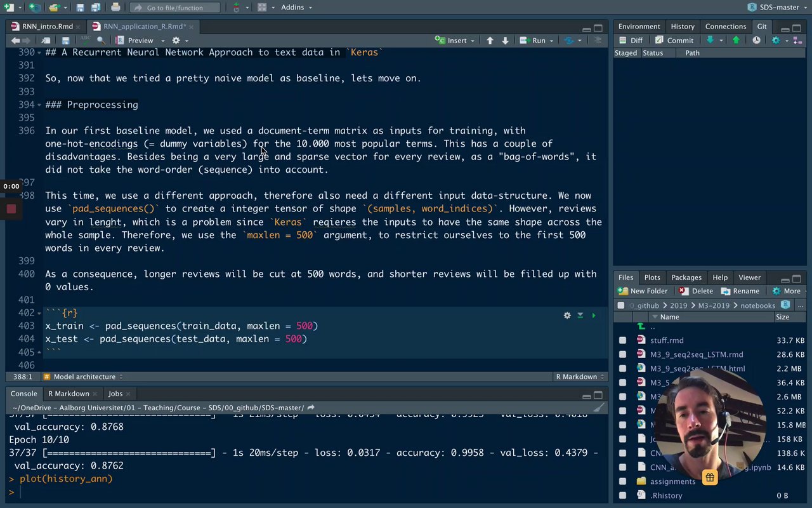This screenshot has height=508, width=812.
Task: Check the box in the 36.4 KB file row
Action: [x=622, y=382]
